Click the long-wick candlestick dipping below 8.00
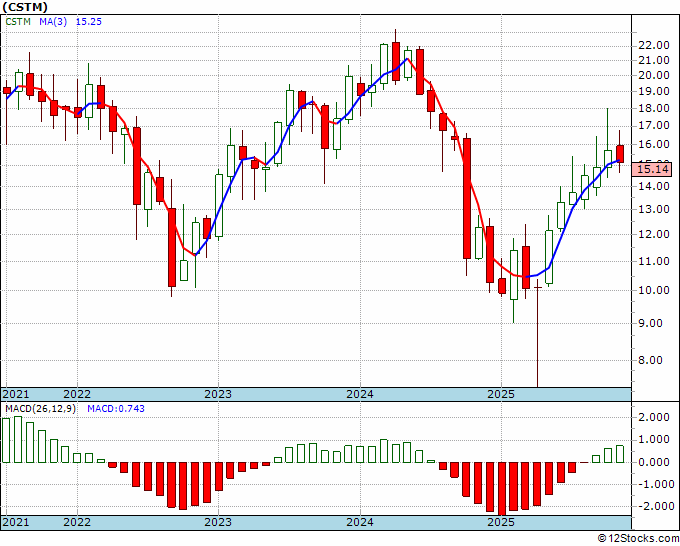Image resolution: width=680 pixels, height=546 pixels. [537, 333]
